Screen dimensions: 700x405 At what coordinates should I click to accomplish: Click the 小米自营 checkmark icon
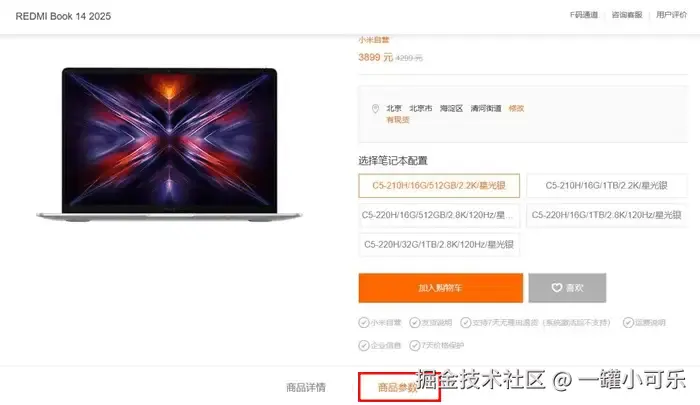(363, 322)
